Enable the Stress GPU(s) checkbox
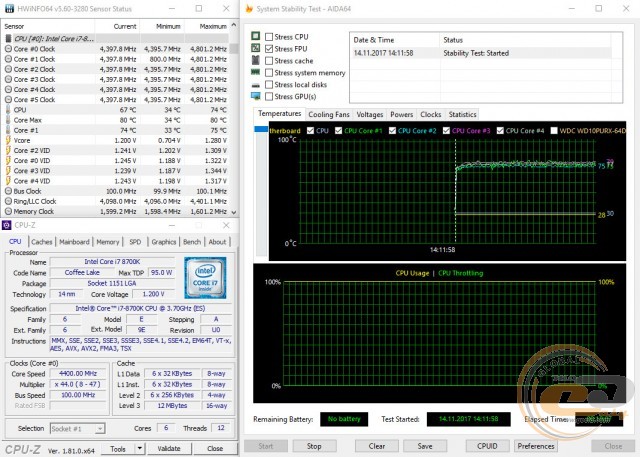This screenshot has width=640, height=457. [x=269, y=97]
